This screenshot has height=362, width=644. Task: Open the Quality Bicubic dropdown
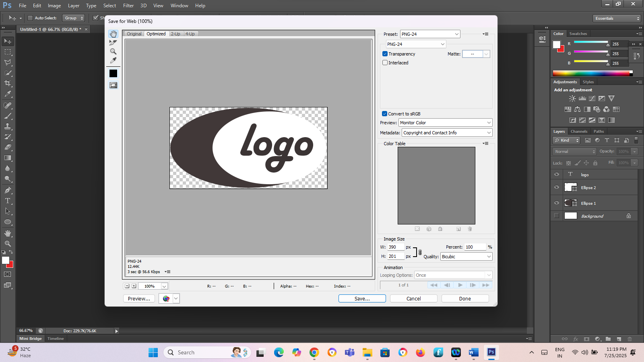click(x=466, y=257)
